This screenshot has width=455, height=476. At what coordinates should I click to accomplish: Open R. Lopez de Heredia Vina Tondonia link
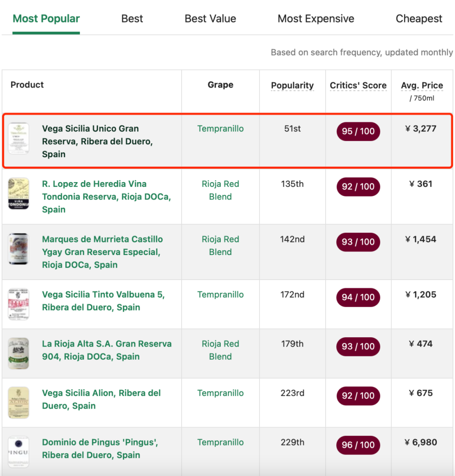pos(106,196)
